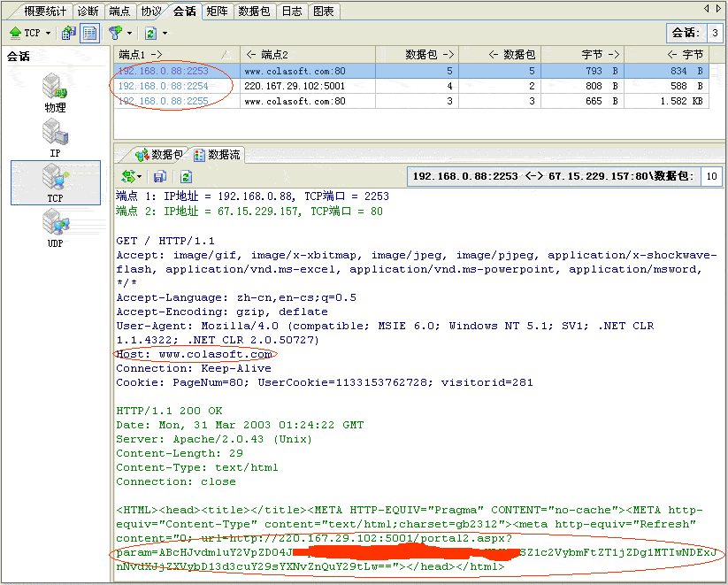Switch to the 概要统计 tab
728x585 pixels.
pyautogui.click(x=45, y=12)
